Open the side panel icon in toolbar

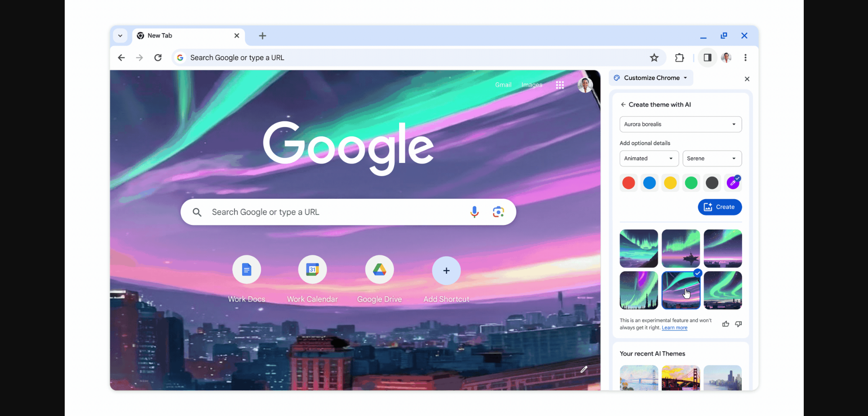point(707,57)
